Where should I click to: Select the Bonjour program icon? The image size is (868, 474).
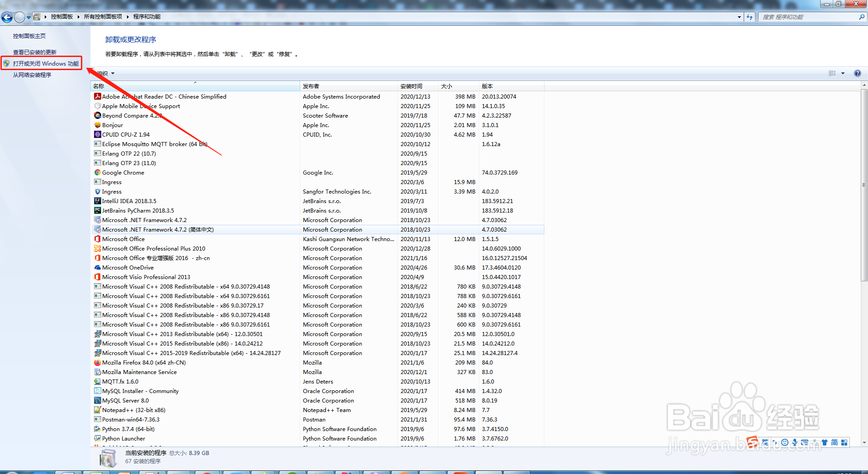click(x=97, y=125)
